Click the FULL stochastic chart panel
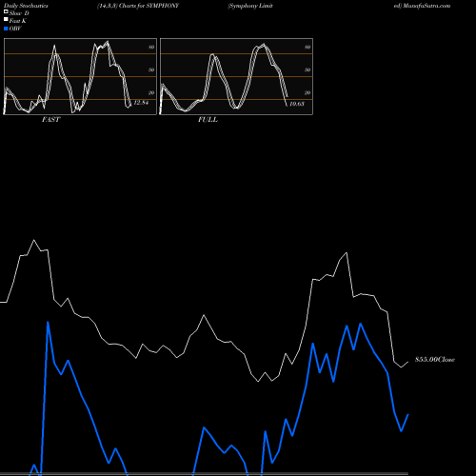This screenshot has height=476, width=476. coord(236,76)
